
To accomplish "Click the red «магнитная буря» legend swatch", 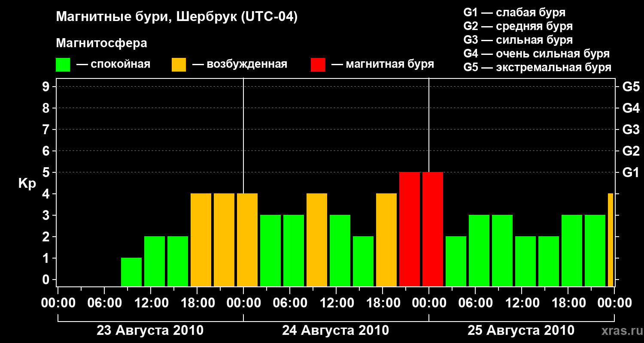I will coord(318,65).
